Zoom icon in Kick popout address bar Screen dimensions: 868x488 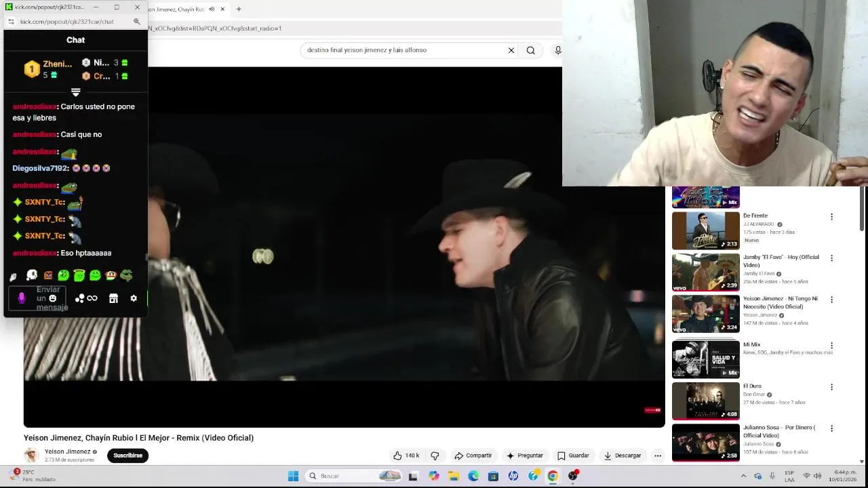136,22
